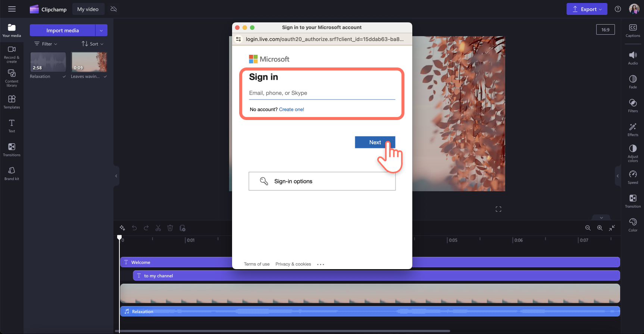Fit timeline to screen
The image size is (644, 334).
coord(612,228)
